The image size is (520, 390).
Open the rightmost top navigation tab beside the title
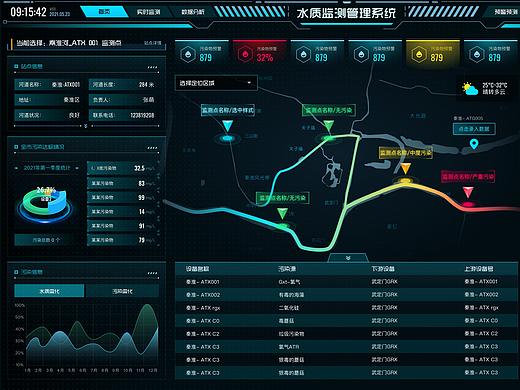(505, 12)
